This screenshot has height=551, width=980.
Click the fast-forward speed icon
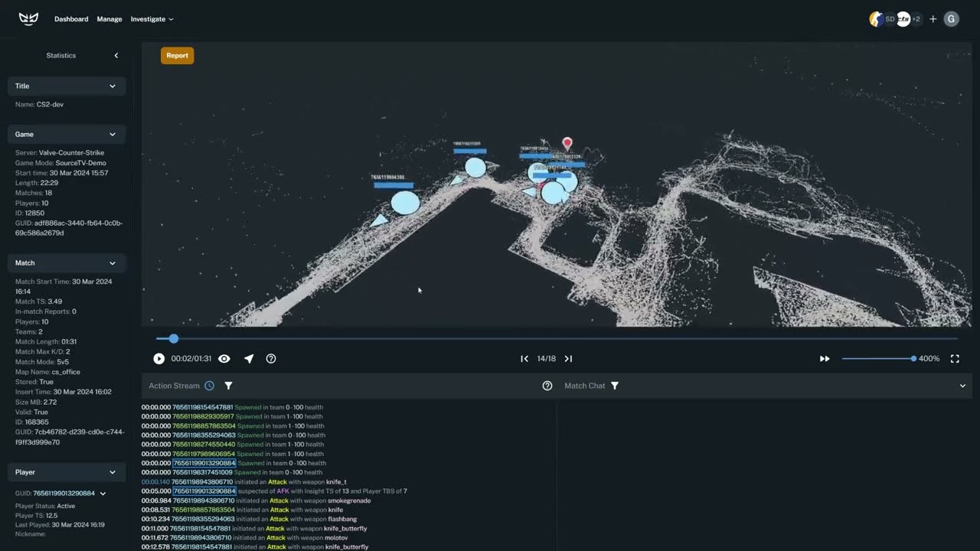click(x=825, y=358)
